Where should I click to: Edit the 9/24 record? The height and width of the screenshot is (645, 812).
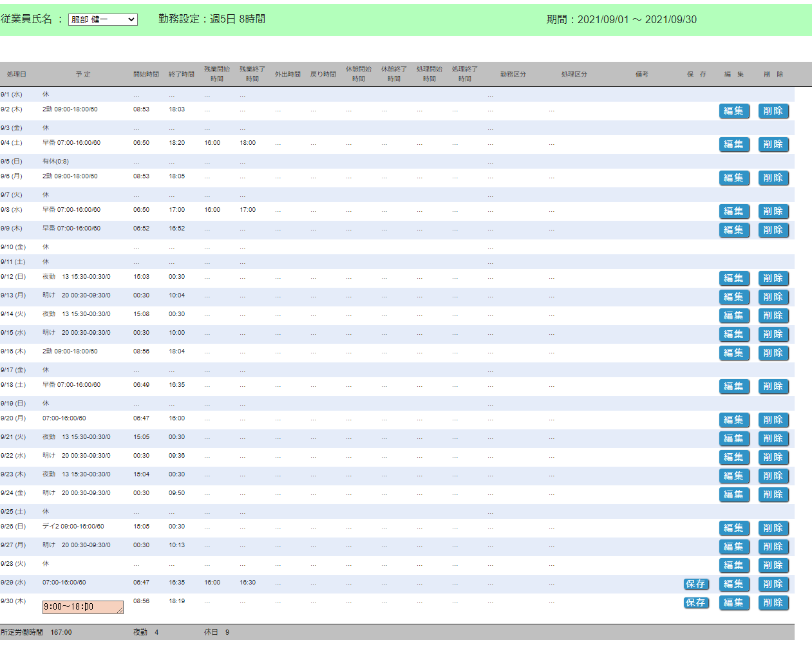[x=733, y=494]
